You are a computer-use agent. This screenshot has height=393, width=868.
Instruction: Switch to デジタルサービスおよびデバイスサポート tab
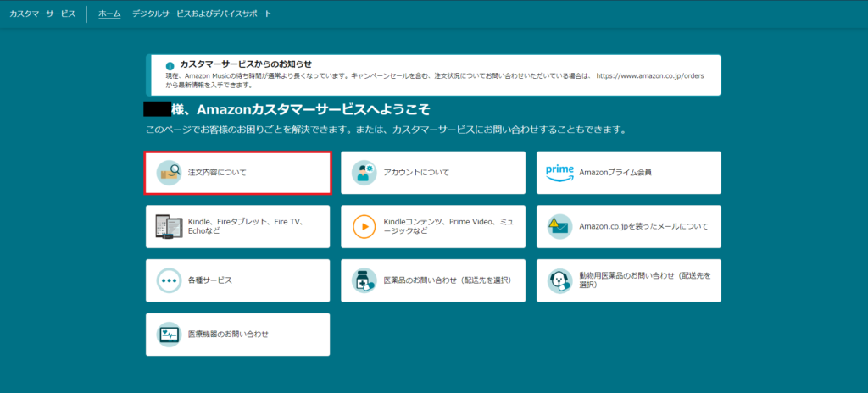click(202, 14)
